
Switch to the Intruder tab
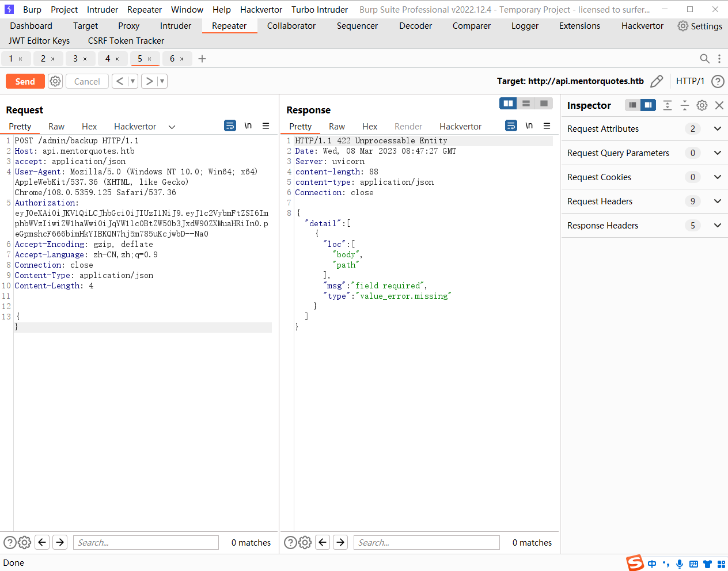(176, 26)
